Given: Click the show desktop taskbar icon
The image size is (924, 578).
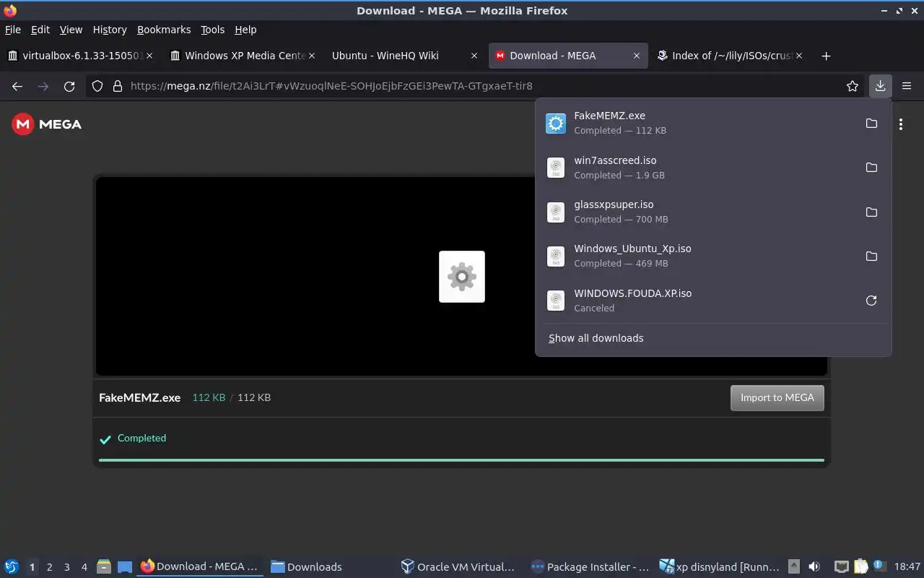Looking at the screenshot, I should (124, 567).
